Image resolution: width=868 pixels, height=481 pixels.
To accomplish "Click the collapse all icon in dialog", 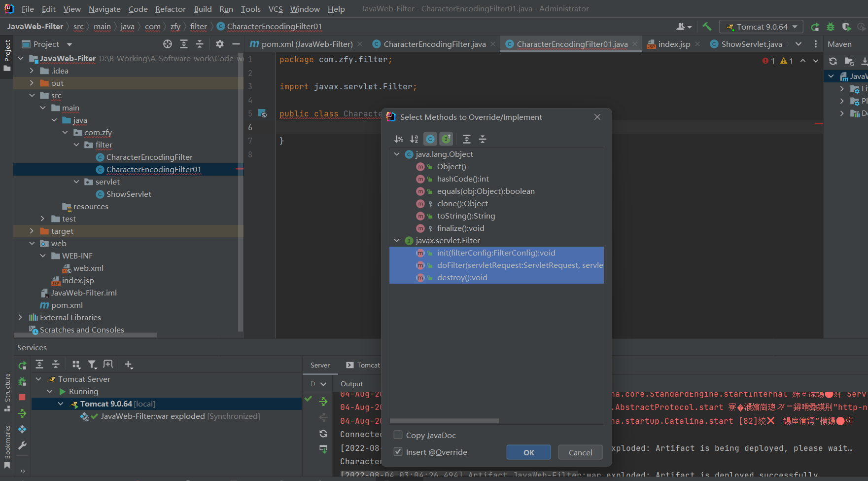I will pos(483,139).
